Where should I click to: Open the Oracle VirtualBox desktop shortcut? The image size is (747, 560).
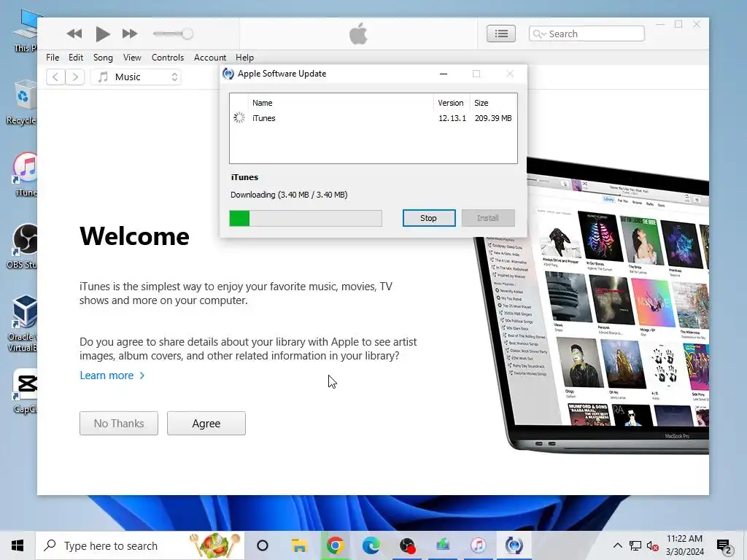click(x=23, y=323)
